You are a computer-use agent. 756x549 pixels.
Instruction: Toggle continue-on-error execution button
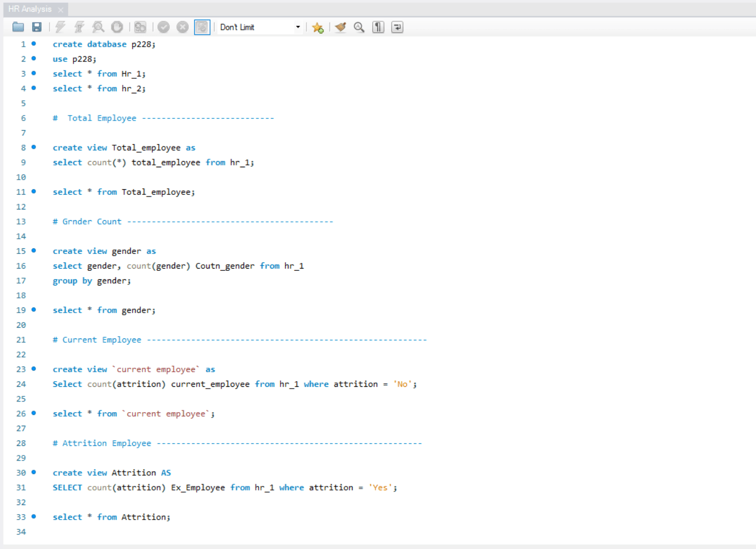click(x=140, y=27)
